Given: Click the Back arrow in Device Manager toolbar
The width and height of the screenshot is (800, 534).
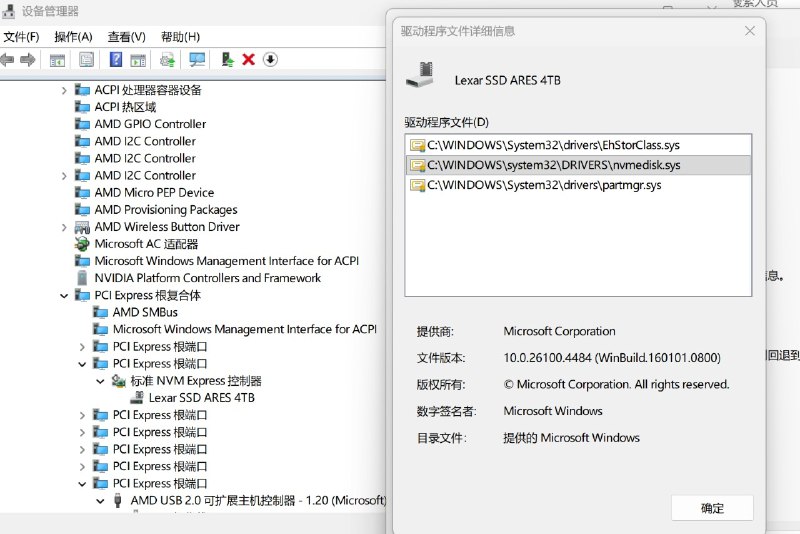Looking at the screenshot, I should pyautogui.click(x=7, y=60).
